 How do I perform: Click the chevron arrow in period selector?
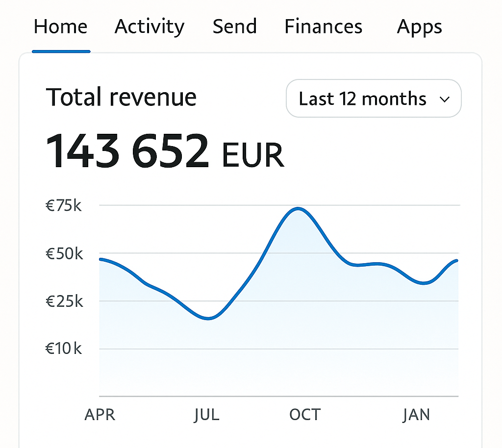click(x=445, y=99)
